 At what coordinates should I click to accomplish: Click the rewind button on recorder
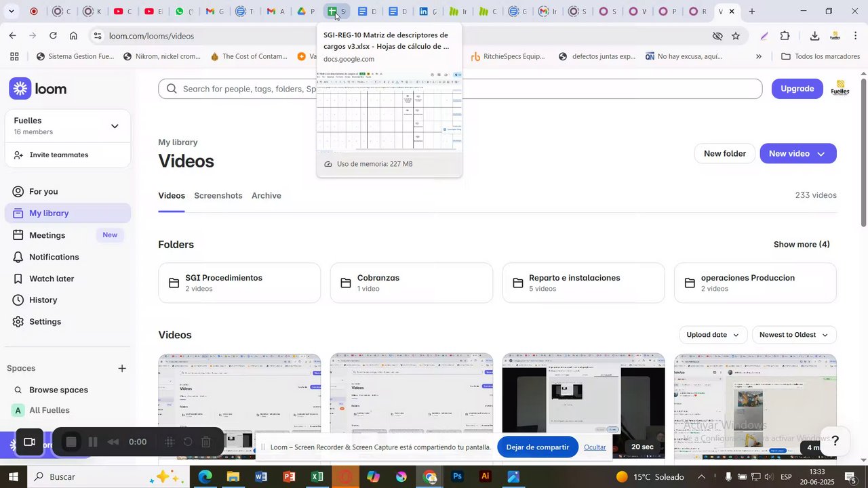[114, 443]
